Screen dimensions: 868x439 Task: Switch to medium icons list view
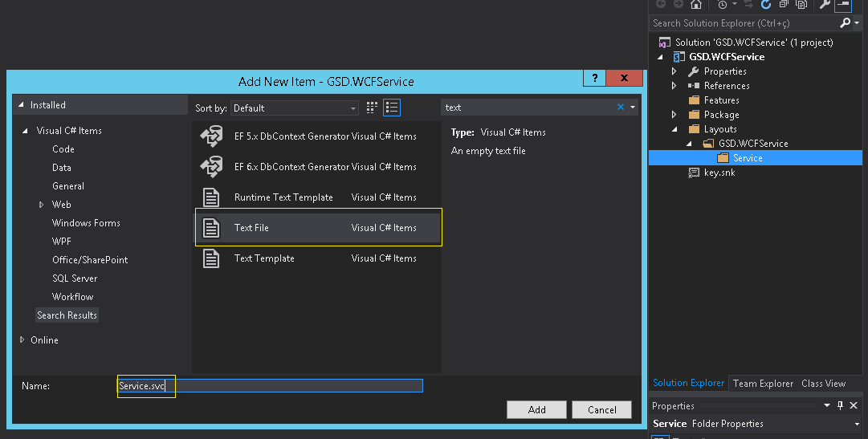(x=392, y=108)
